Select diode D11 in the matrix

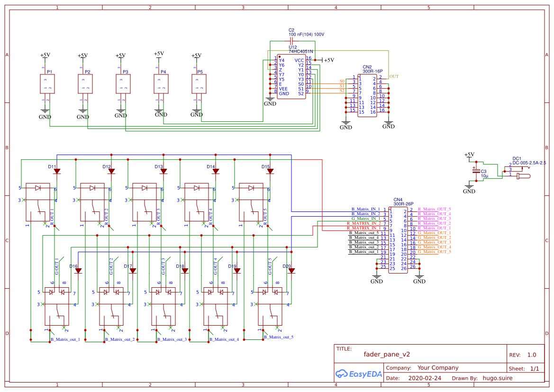(x=56, y=171)
